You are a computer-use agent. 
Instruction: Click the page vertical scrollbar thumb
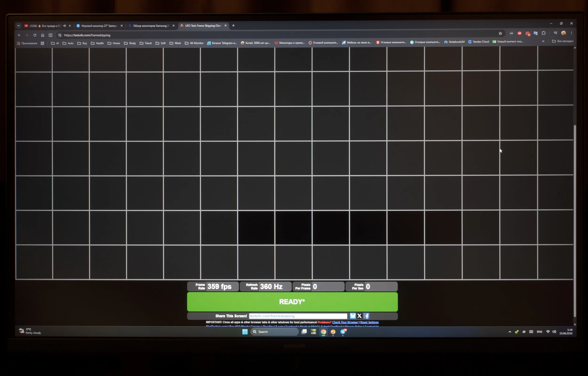click(575, 221)
